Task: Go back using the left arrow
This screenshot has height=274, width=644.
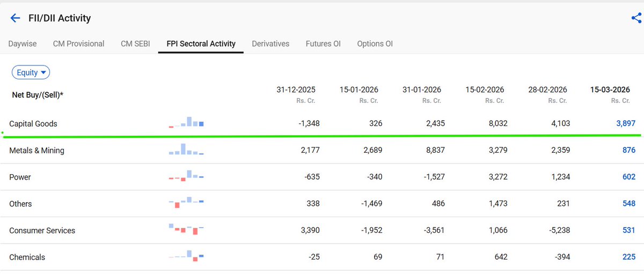Action: tap(15, 18)
